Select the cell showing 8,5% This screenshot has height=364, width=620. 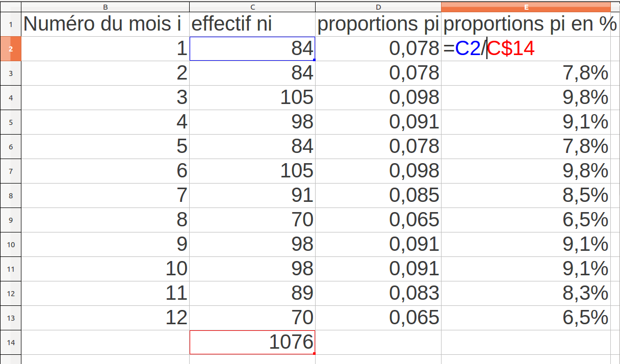(x=526, y=195)
